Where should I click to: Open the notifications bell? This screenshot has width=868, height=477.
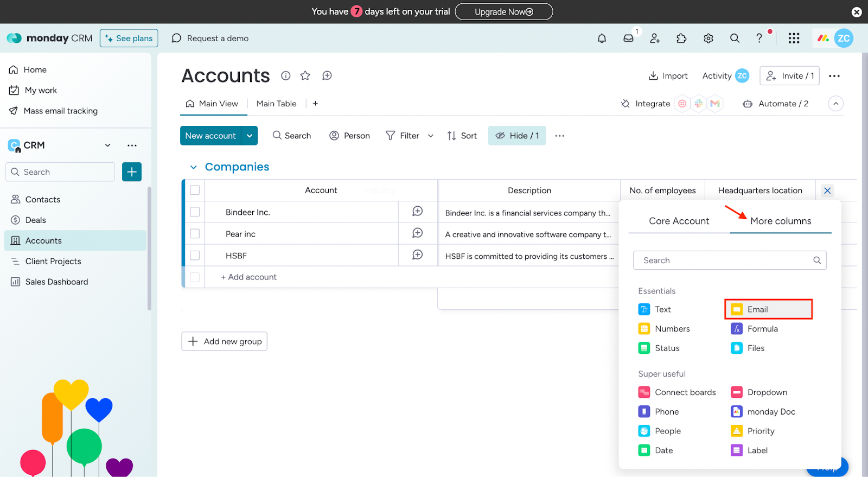coord(602,39)
